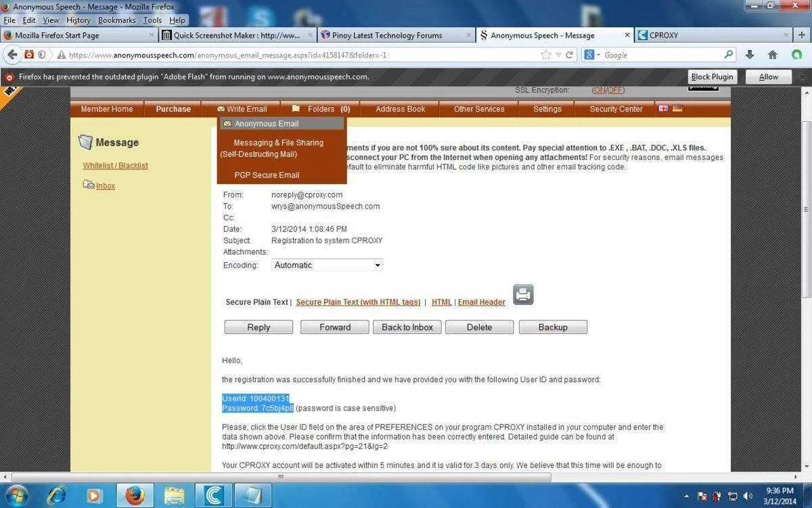Image resolution: width=812 pixels, height=508 pixels.
Task: Open the Help menu
Action: [x=177, y=20]
